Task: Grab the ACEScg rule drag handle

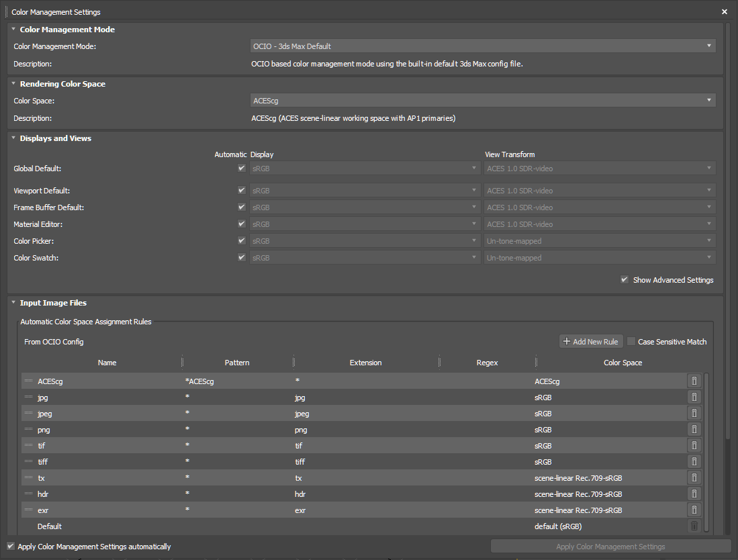Action: pos(29,381)
